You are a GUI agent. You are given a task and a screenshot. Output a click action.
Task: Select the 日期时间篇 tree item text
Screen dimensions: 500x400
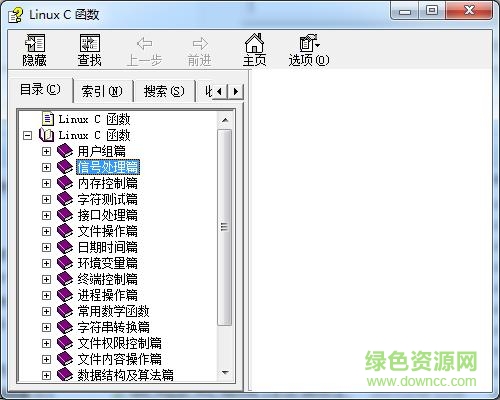(x=107, y=247)
